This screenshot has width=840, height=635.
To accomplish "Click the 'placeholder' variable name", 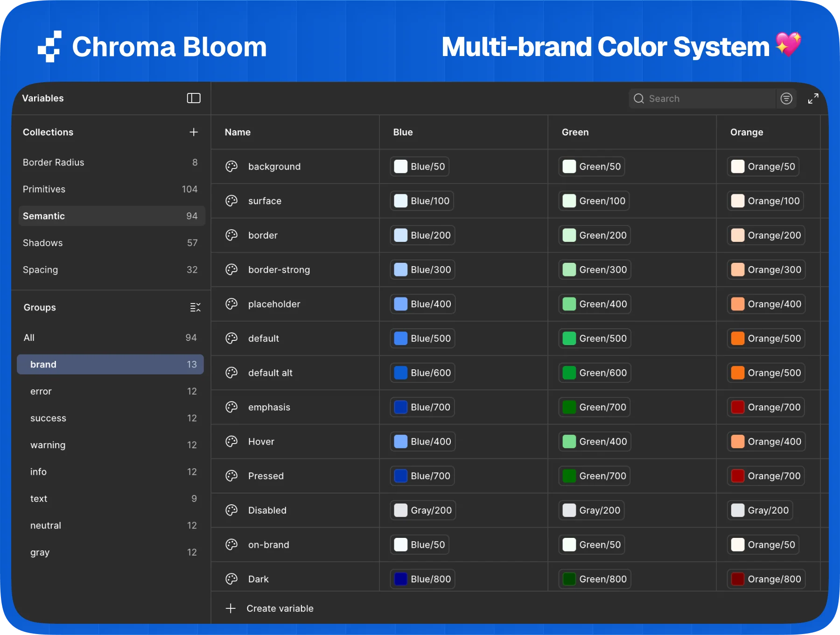I will (x=274, y=304).
